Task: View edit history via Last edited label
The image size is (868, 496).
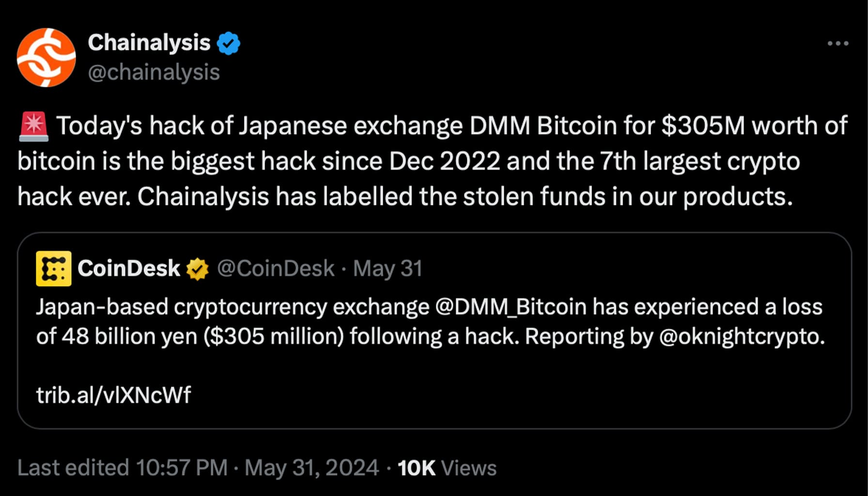Action: point(73,468)
